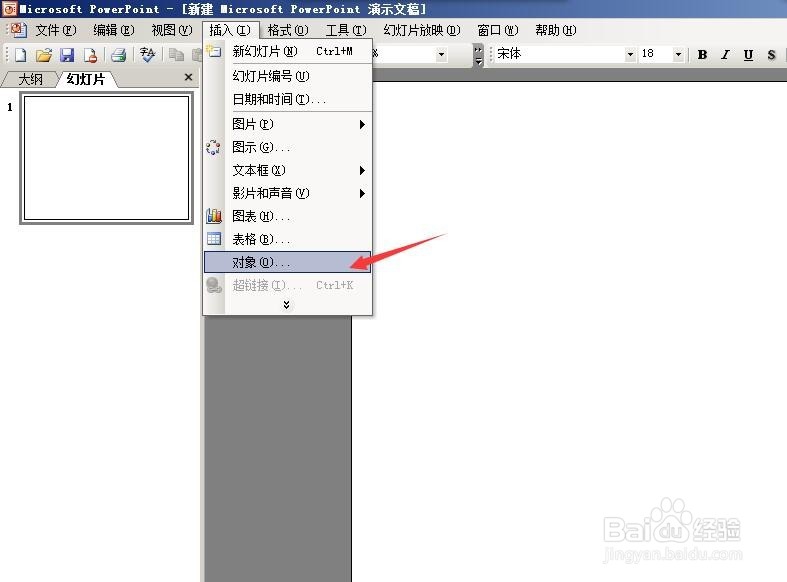Toggle Bold formatting
The height and width of the screenshot is (582, 787).
pyautogui.click(x=702, y=55)
